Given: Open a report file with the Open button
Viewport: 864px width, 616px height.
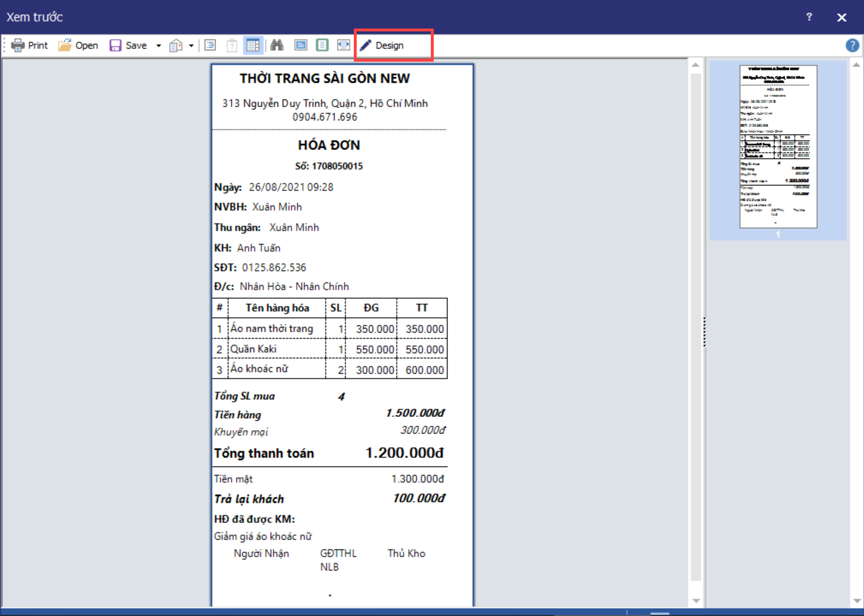Looking at the screenshot, I should tap(78, 45).
